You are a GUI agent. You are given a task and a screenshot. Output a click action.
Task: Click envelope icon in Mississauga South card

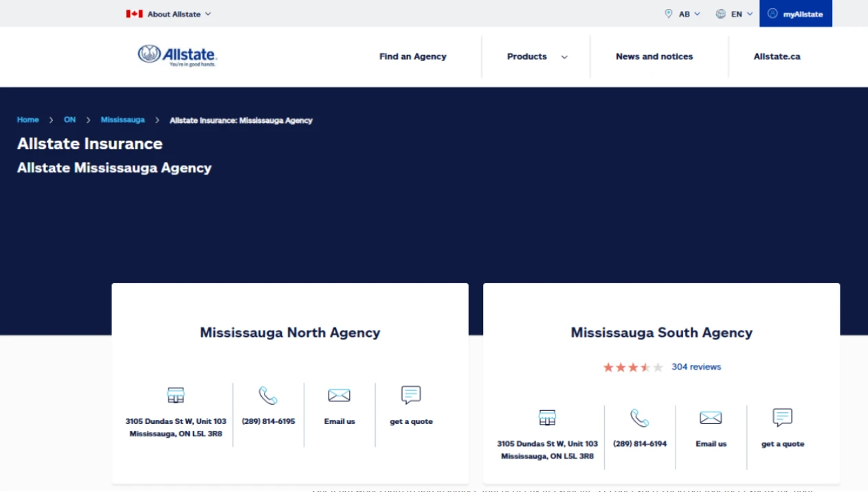[711, 418]
